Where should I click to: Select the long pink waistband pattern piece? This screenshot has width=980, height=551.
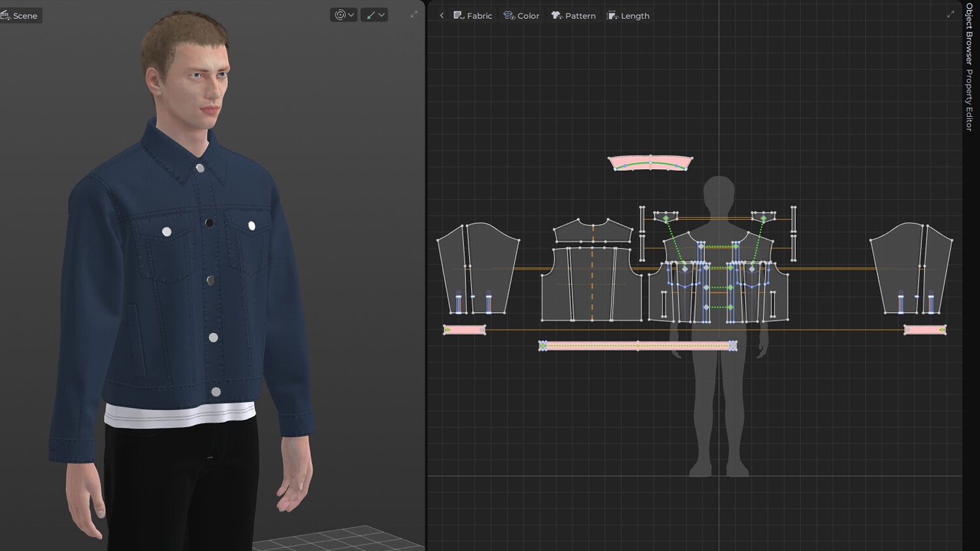coord(638,346)
